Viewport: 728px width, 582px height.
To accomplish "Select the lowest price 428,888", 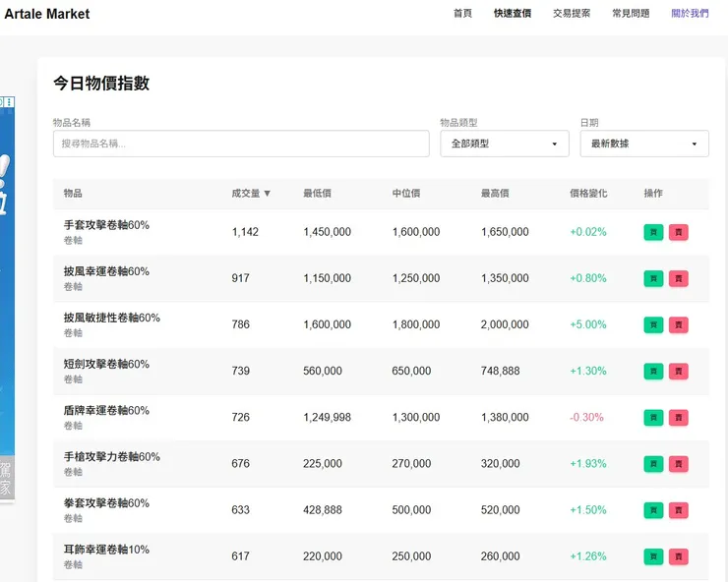I will (323, 510).
